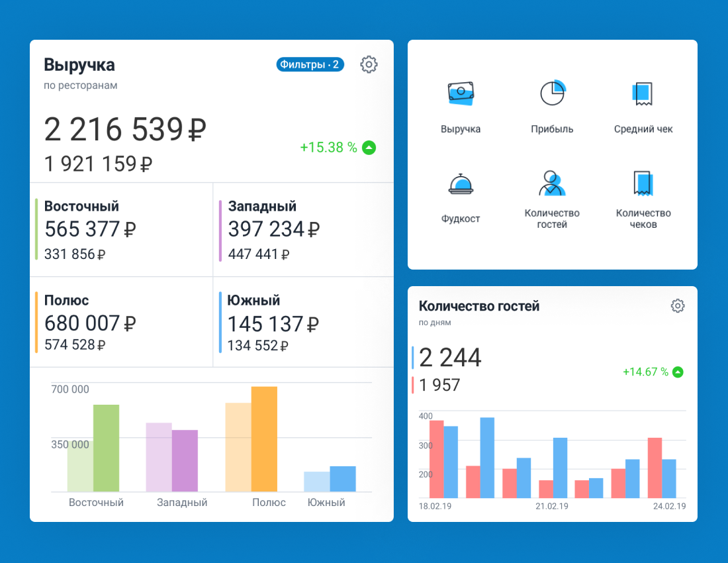Select the Количество чеков receipt icon

643,183
